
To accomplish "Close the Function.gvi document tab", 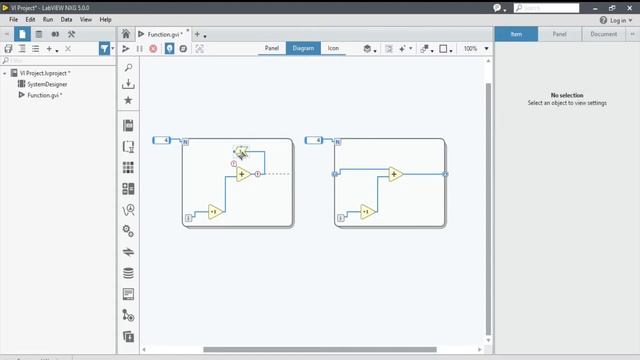I will pyautogui.click(x=188, y=31).
